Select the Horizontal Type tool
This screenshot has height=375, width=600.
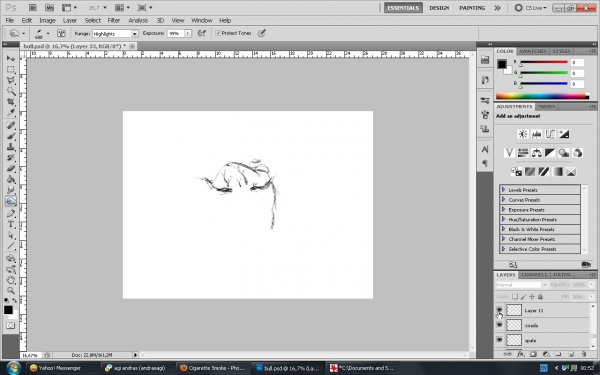11,224
